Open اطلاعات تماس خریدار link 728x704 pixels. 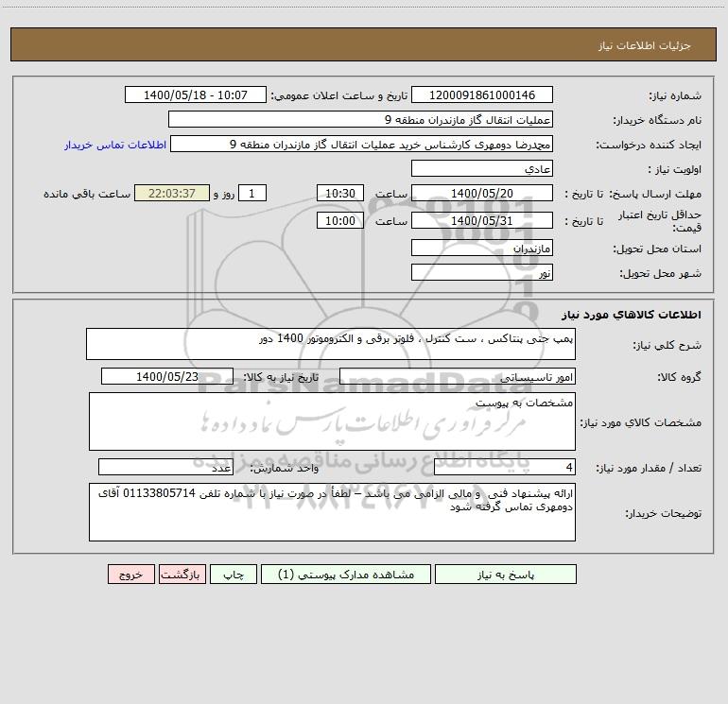click(115, 145)
